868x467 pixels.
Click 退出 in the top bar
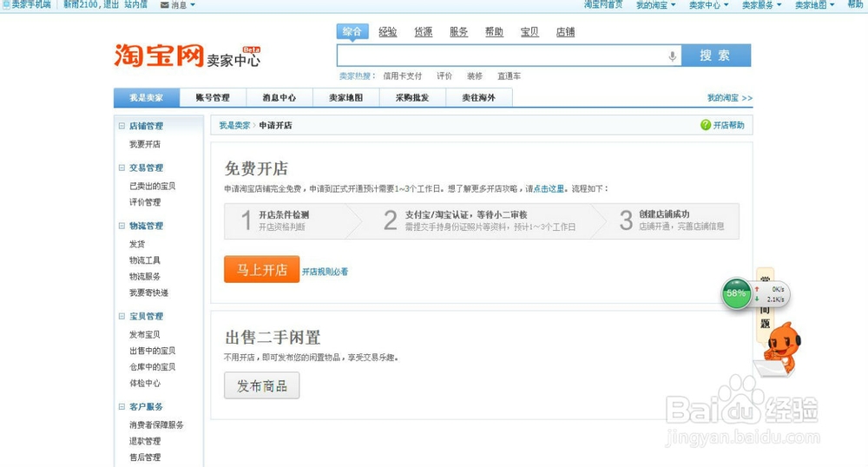tap(111, 4)
